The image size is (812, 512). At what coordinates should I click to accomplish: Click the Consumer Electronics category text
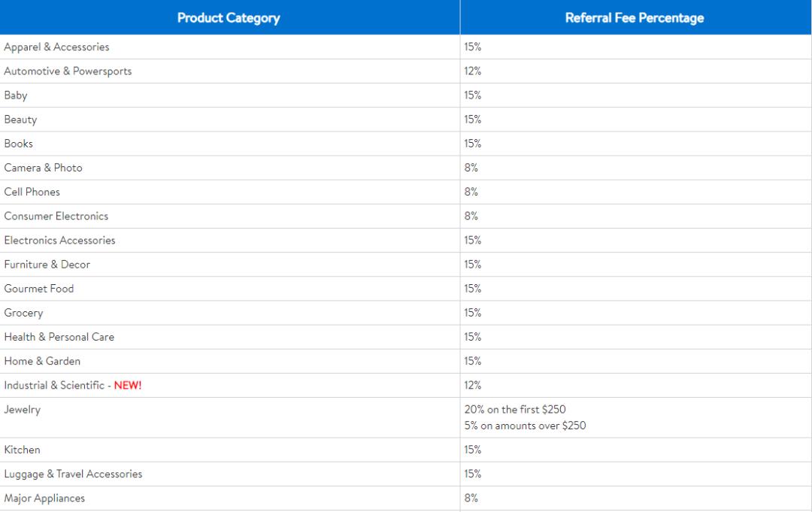[x=56, y=216]
